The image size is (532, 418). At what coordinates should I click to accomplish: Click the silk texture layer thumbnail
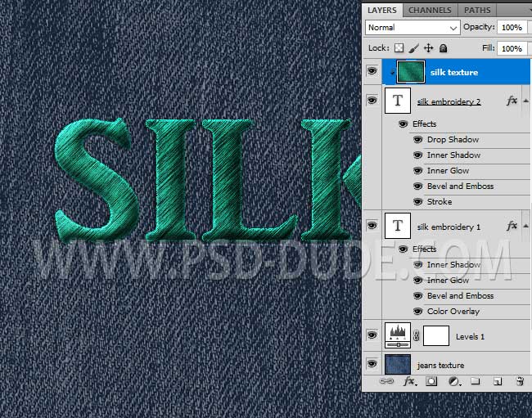click(411, 71)
